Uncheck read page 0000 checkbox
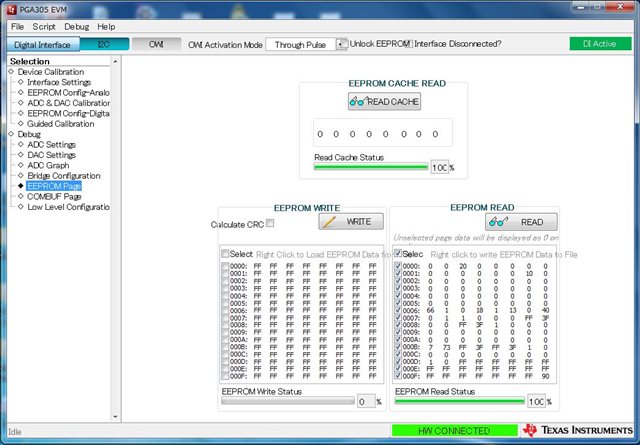The height and width of the screenshot is (445, 640). (x=398, y=266)
